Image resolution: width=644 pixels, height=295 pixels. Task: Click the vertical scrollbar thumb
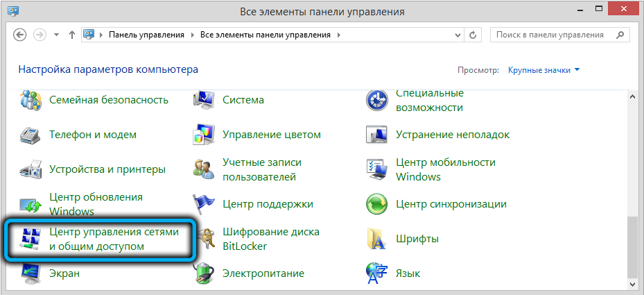point(632,247)
